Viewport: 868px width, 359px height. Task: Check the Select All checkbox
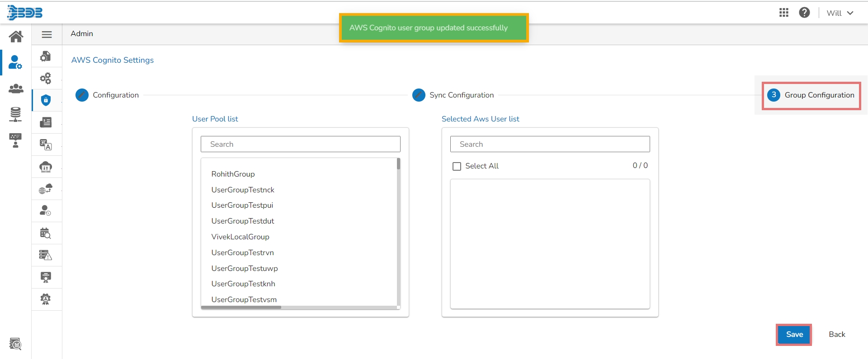coord(457,166)
